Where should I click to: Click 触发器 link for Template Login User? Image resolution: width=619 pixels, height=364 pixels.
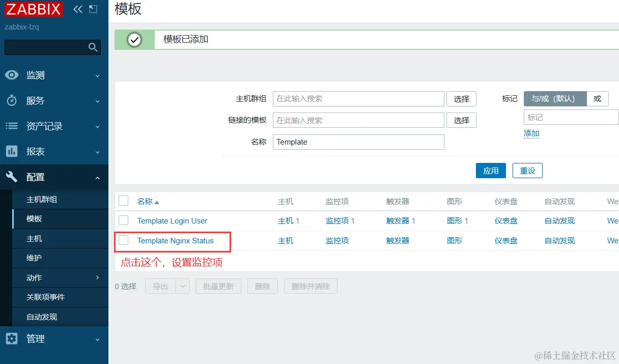(398, 221)
